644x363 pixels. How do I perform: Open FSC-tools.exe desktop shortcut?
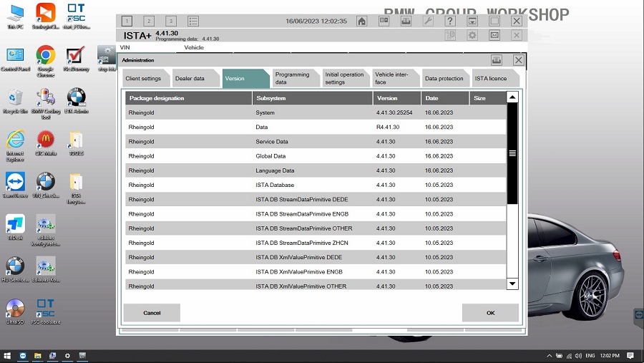(46, 311)
